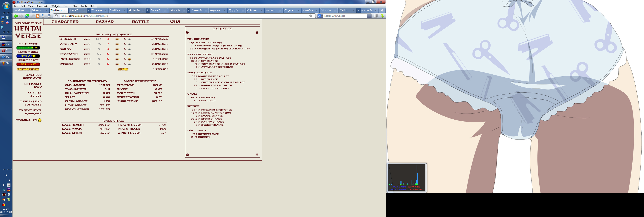
Task: Click the highlighted Intelligence plus icon
Action: tap(129, 59)
